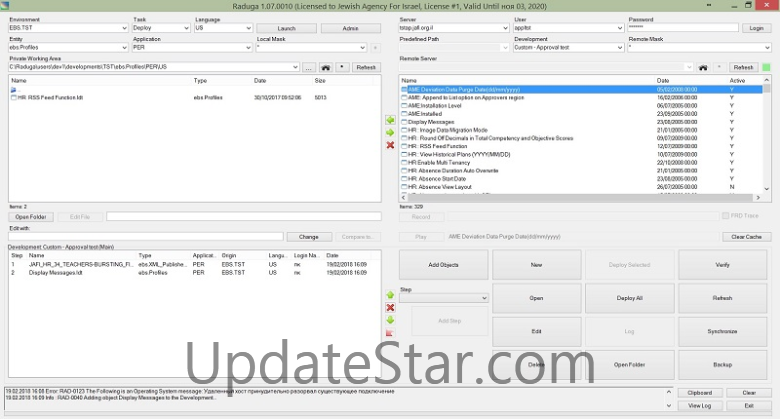This screenshot has height=419, width=780.
Task: Click the Name column header in remote list
Action: point(526,80)
